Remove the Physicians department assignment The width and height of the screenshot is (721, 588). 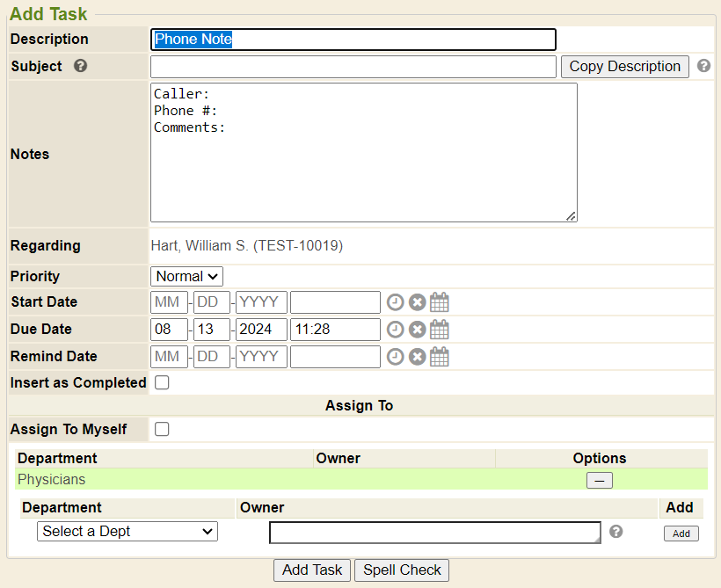click(x=600, y=481)
